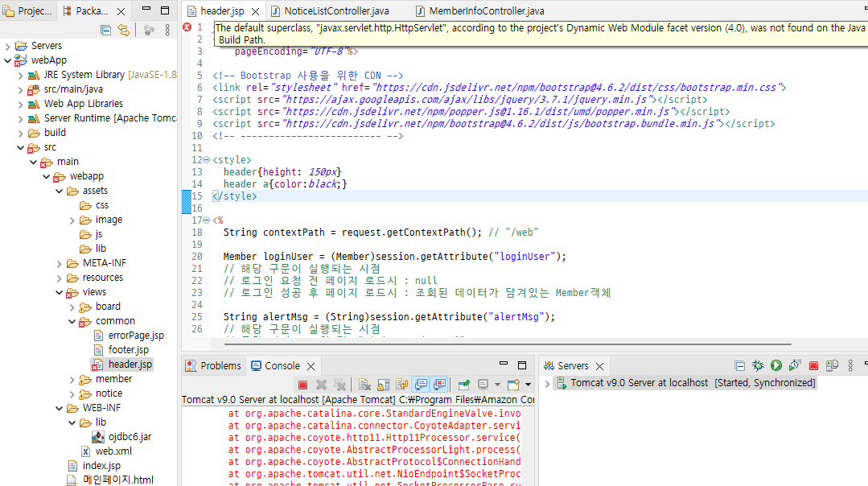Switch to the Problems tab
The image size is (868, 486).
click(x=214, y=366)
